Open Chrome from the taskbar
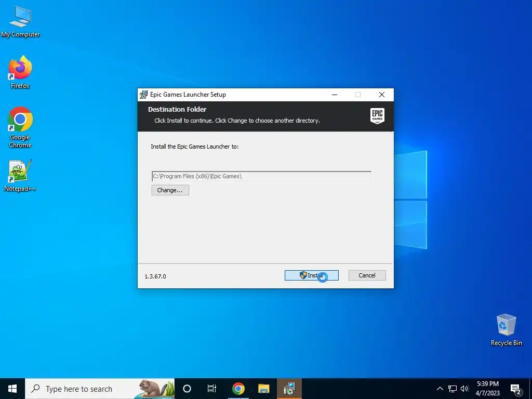Viewport: 532px width, 399px height. point(238,389)
